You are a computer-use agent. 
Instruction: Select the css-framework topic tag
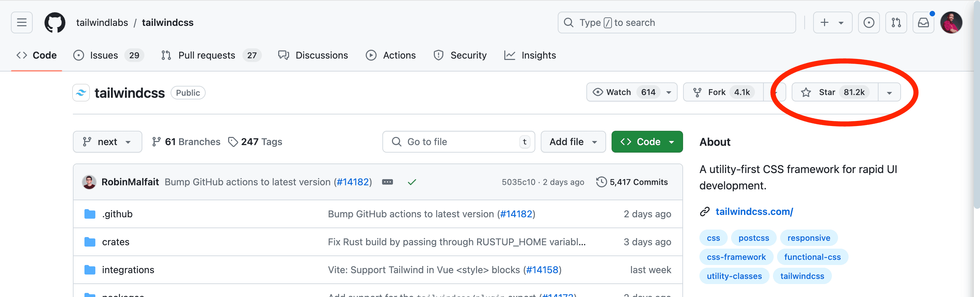click(736, 257)
